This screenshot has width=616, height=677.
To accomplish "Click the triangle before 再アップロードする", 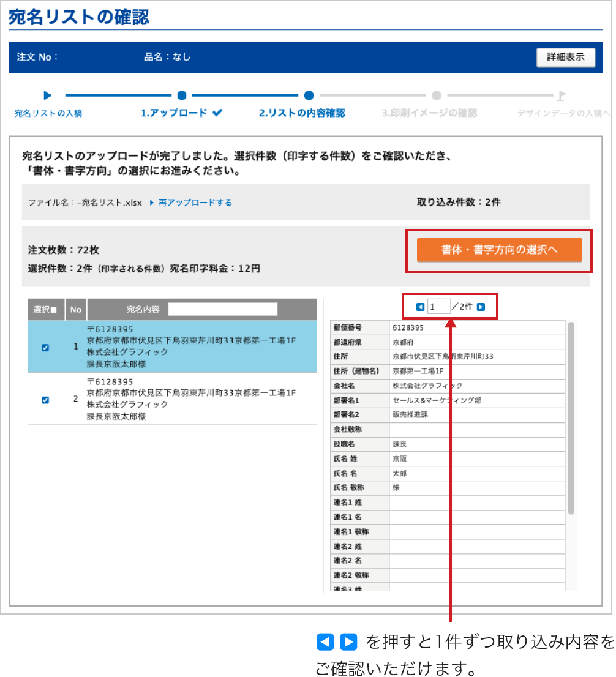I will (x=151, y=203).
